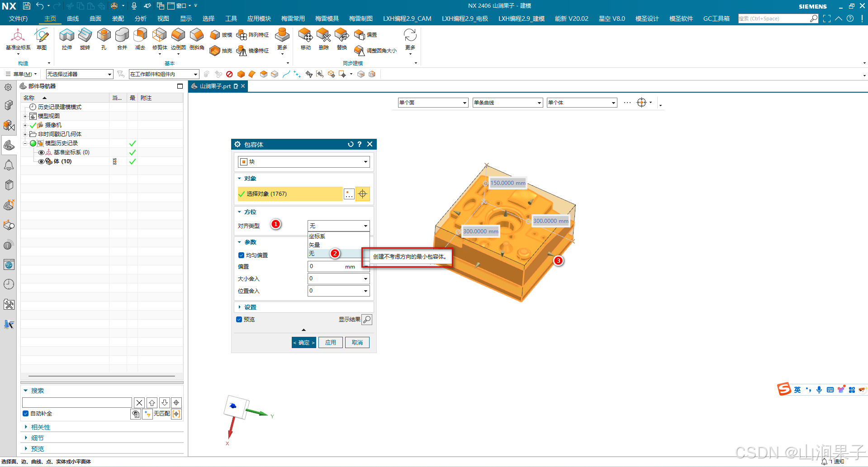
Task: Click the save icon in title bar
Action: (27, 6)
